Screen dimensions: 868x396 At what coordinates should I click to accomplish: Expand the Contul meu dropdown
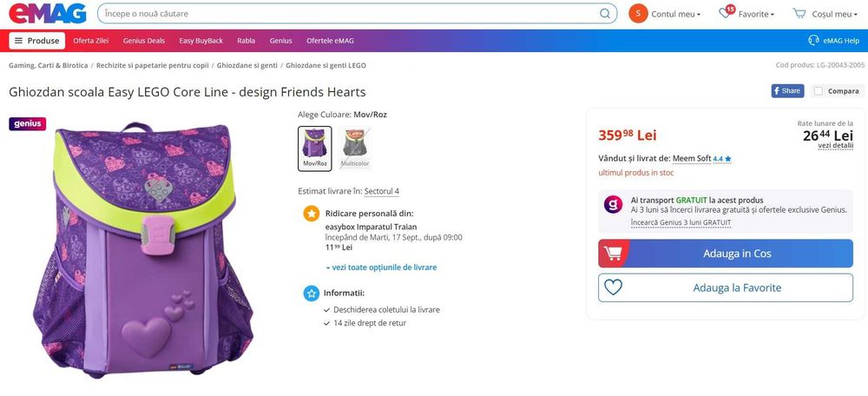click(676, 14)
